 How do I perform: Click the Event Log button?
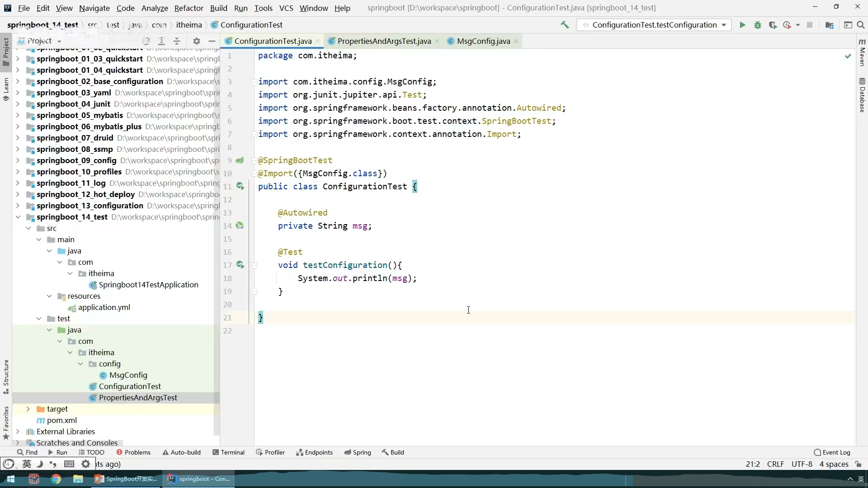point(832,452)
